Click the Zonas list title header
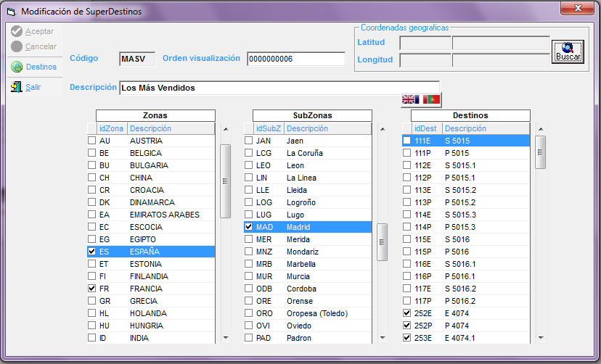This screenshot has height=364, width=601. click(x=155, y=115)
